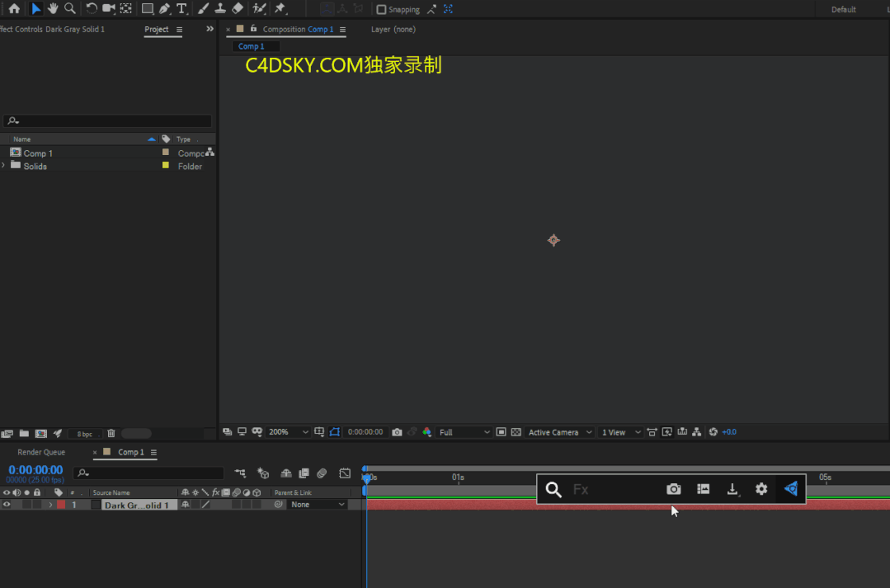Toggle the composition lock icon in the viewer tab
Image resolution: width=890 pixels, height=588 pixels.
point(253,29)
